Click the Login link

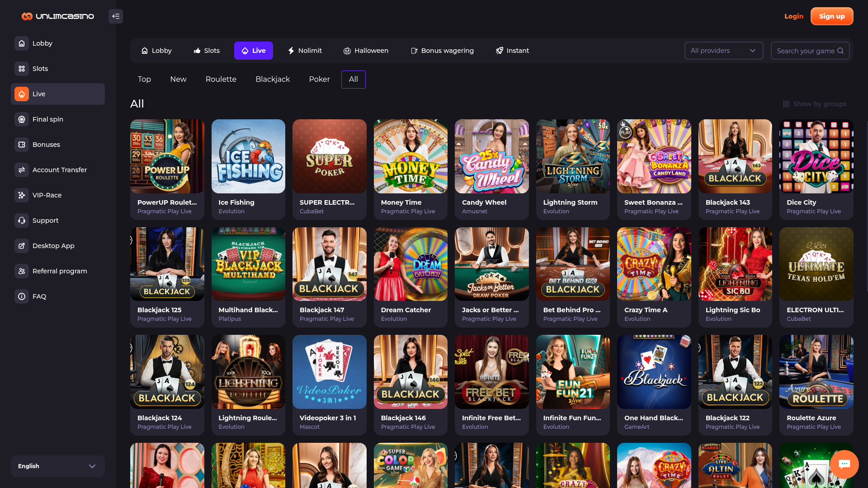click(794, 16)
